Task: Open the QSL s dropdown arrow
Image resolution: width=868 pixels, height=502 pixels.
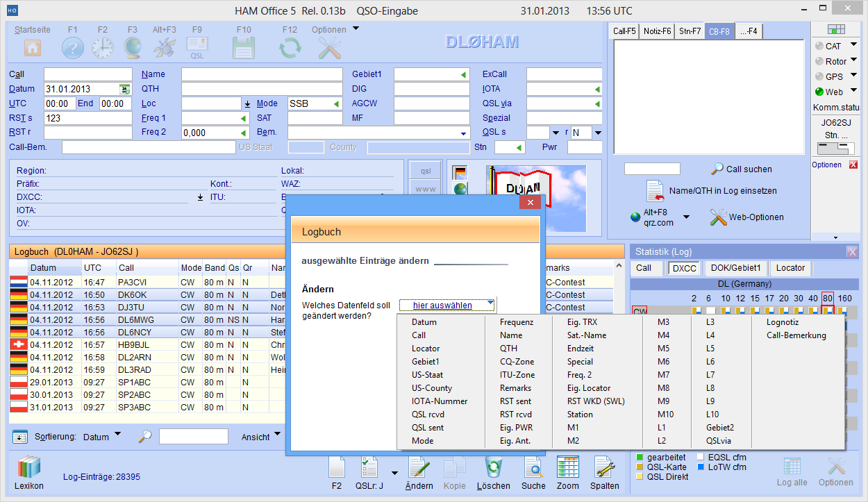Action: tap(556, 133)
